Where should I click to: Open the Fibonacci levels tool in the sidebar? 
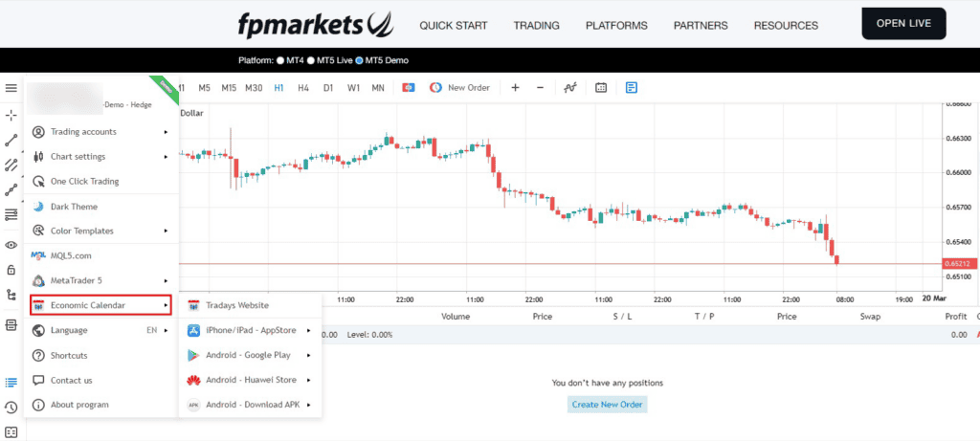(x=11, y=215)
